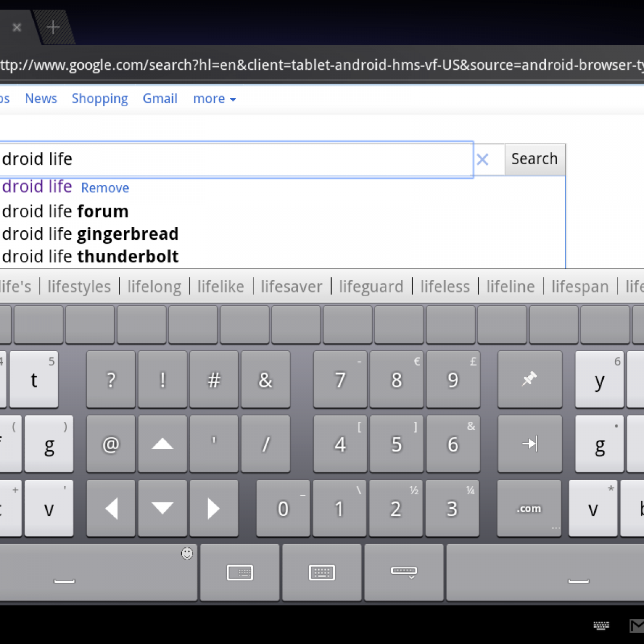Tap the system bar keyboard icon
644x644 pixels.
pos(601,625)
